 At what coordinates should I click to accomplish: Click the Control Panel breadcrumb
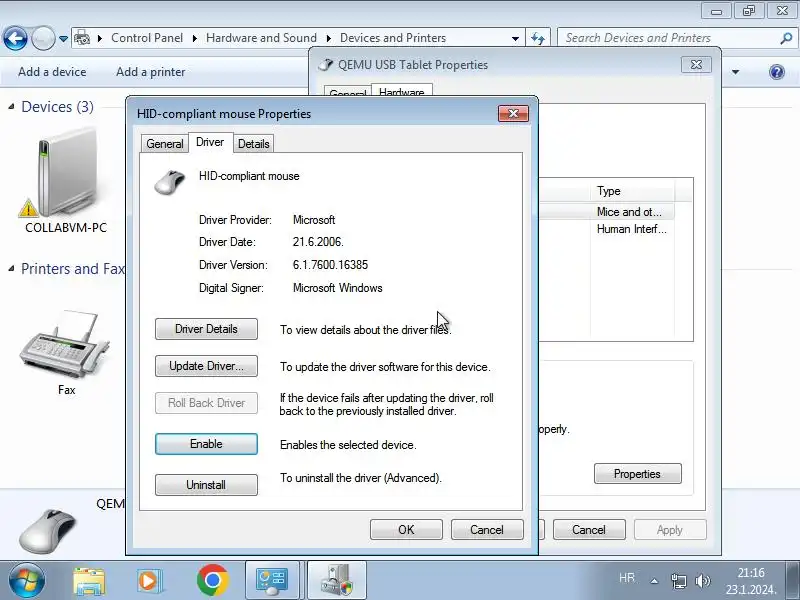tap(147, 38)
